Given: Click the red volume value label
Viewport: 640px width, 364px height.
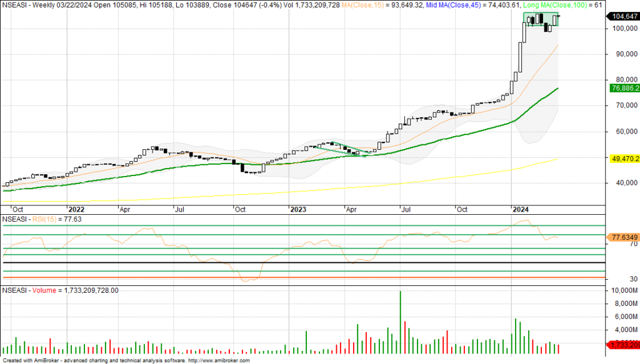Looking at the screenshot, I should [x=622, y=345].
